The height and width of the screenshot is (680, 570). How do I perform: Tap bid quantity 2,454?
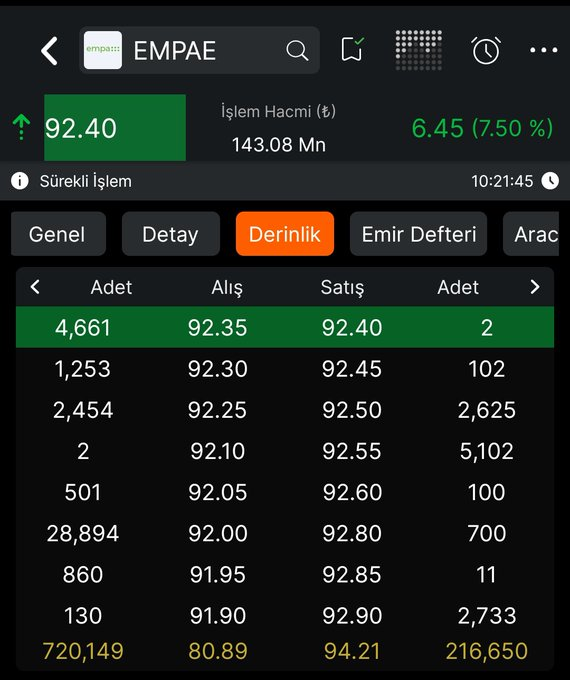click(83, 410)
